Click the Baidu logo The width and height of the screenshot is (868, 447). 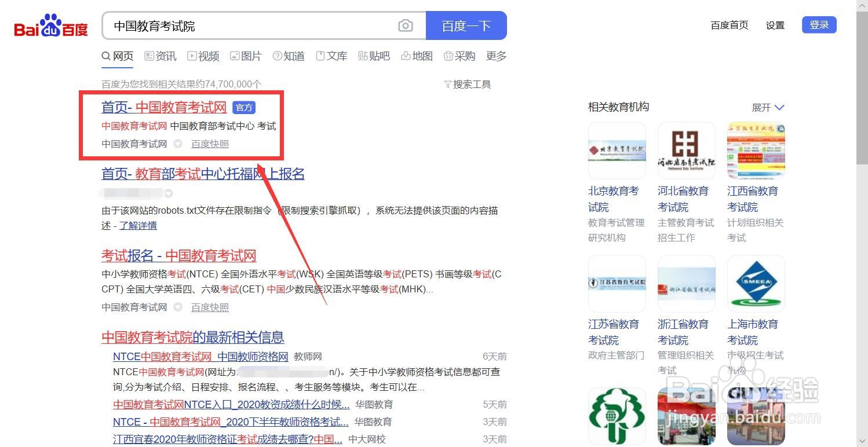(x=51, y=26)
